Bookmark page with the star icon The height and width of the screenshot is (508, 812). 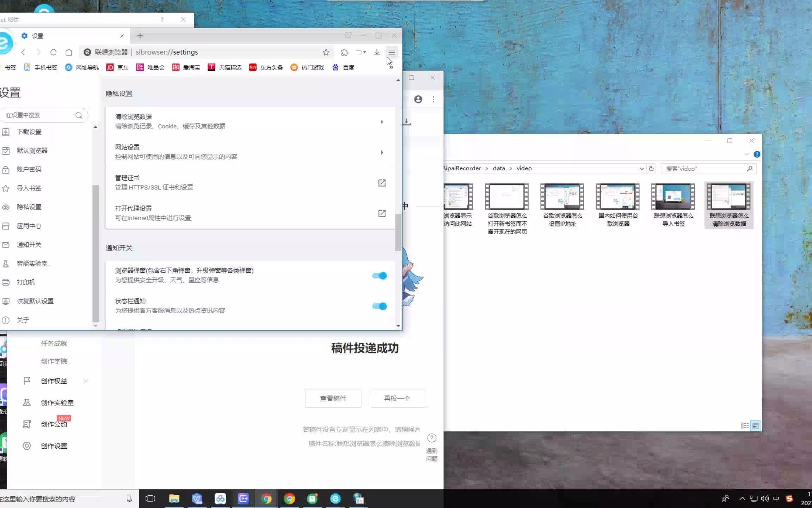[x=326, y=52]
